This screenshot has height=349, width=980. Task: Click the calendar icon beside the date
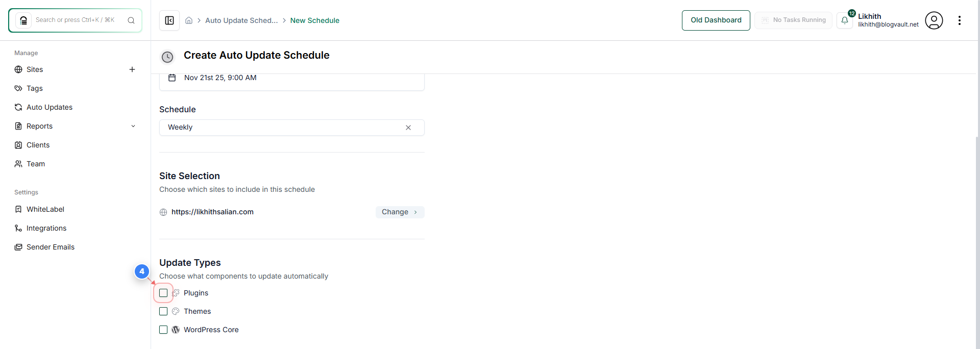pos(171,78)
